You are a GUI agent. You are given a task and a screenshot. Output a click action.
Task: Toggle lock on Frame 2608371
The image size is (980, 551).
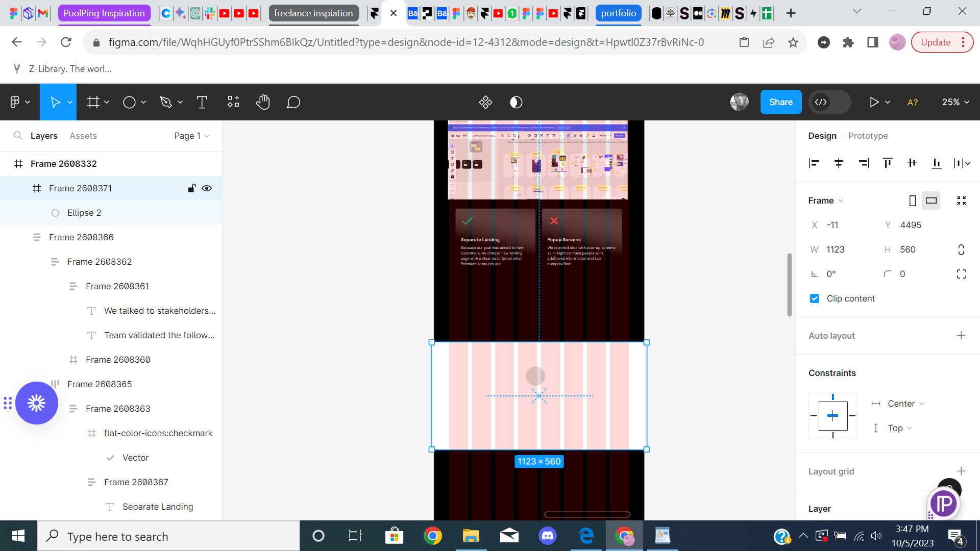192,188
